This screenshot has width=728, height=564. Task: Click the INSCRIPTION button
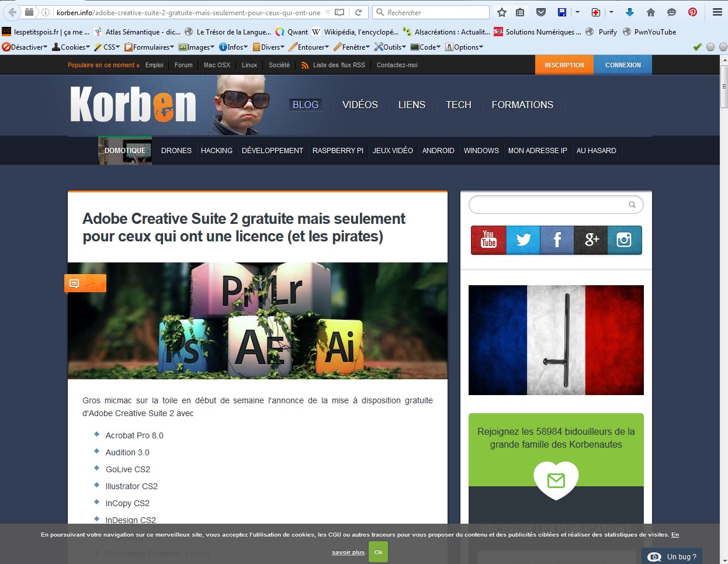click(564, 65)
